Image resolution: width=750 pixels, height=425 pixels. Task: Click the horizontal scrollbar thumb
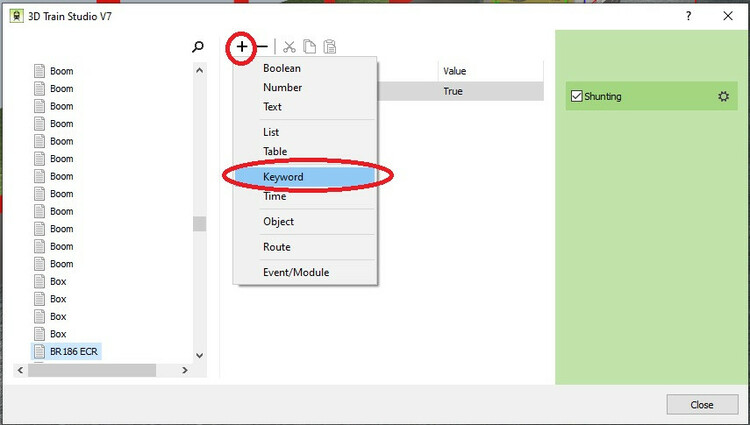pyautogui.click(x=92, y=370)
